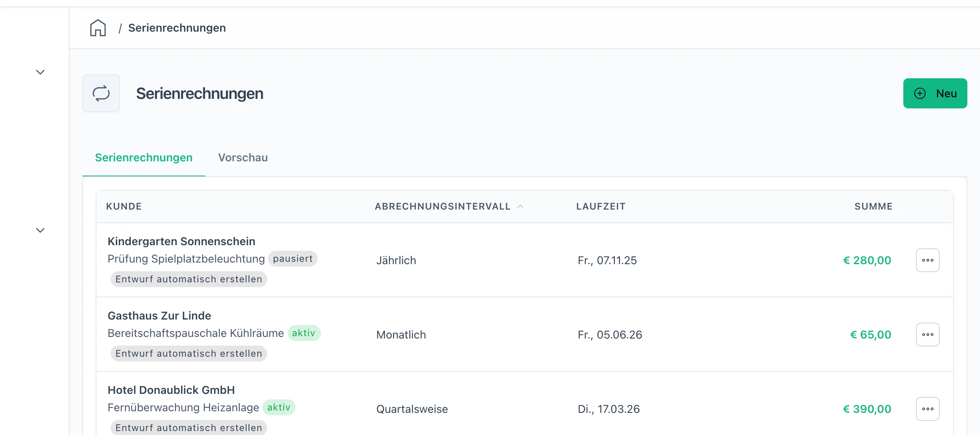
Task: Click the Fernüberwachung Heizanlage description
Action: [x=183, y=407]
